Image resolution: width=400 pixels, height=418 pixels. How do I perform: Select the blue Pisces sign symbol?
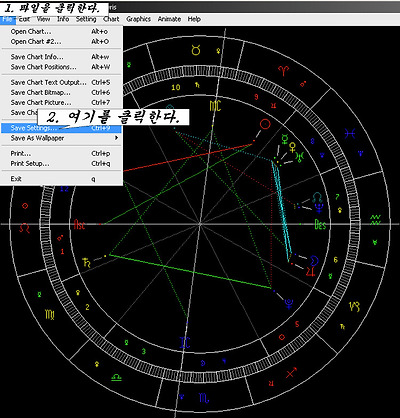[350, 134]
